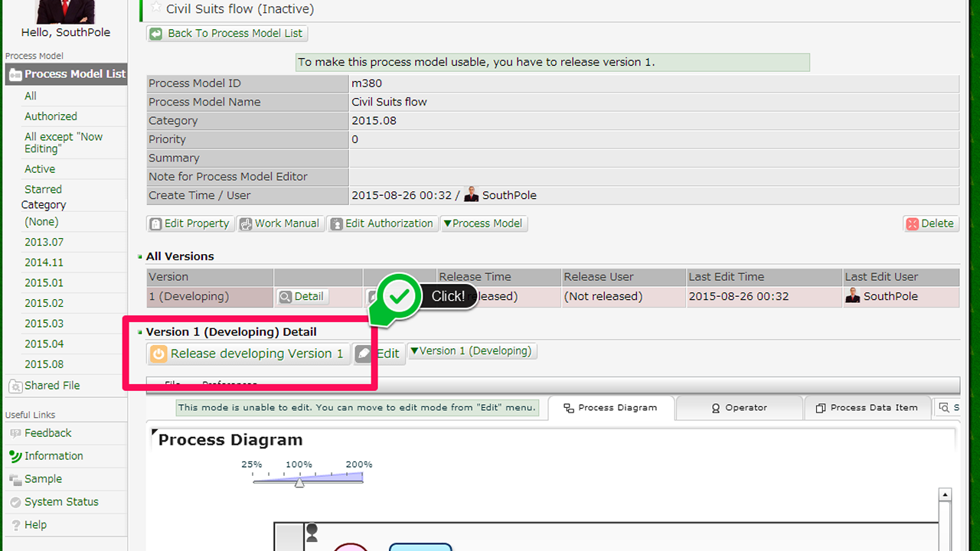Click the Information icon in sidebar
980x551 pixels.
click(x=15, y=456)
